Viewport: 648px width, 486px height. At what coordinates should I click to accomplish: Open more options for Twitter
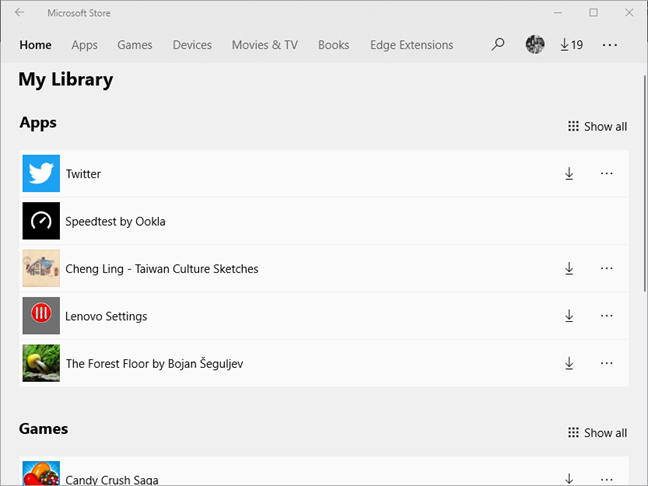pyautogui.click(x=606, y=174)
